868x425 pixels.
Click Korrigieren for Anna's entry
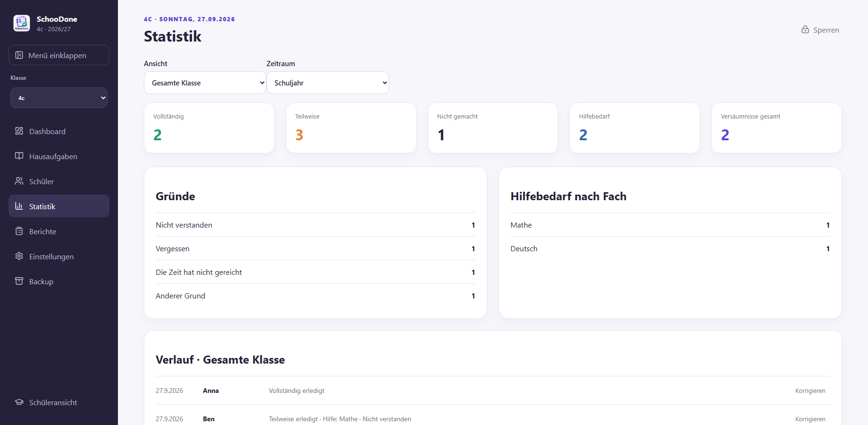pyautogui.click(x=810, y=391)
